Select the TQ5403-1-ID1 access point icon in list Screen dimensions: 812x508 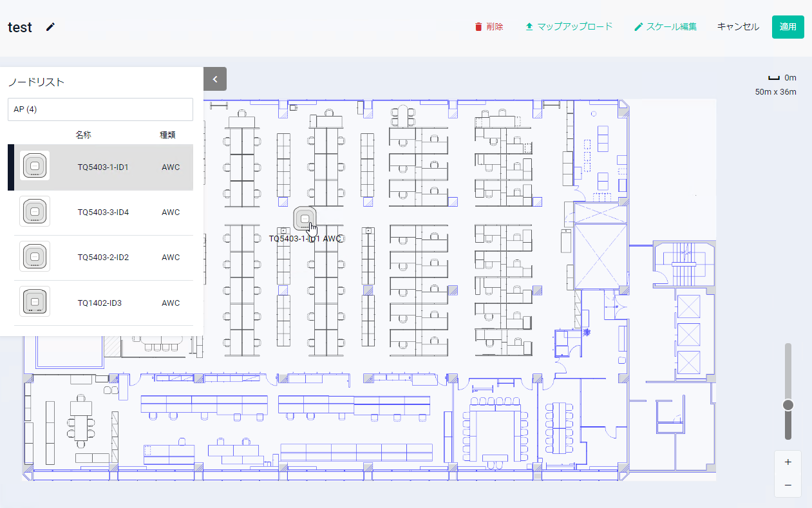35,167
